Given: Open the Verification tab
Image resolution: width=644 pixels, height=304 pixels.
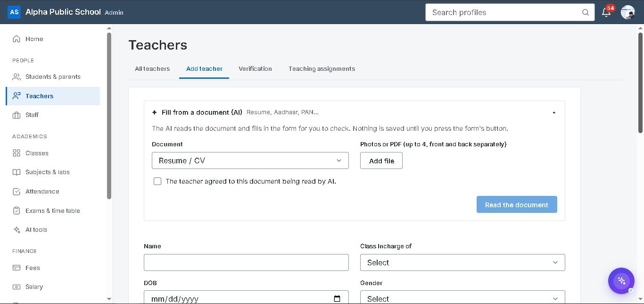Looking at the screenshot, I should click(255, 68).
